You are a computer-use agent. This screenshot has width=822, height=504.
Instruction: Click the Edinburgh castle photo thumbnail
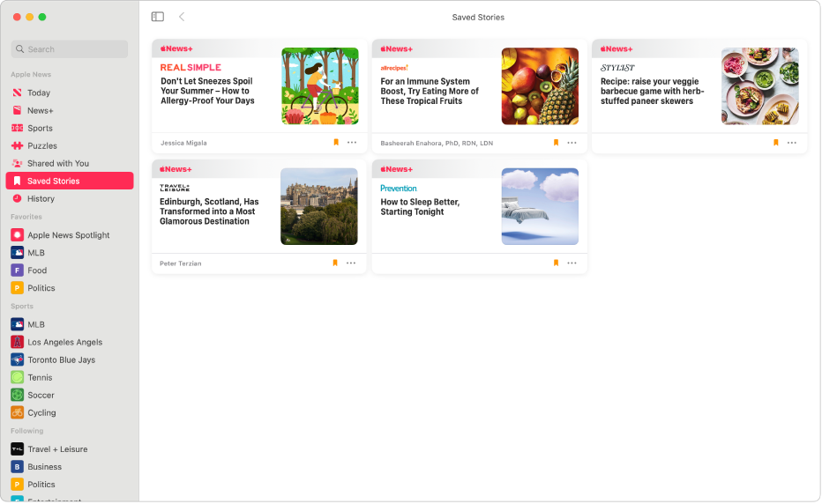[x=319, y=206]
